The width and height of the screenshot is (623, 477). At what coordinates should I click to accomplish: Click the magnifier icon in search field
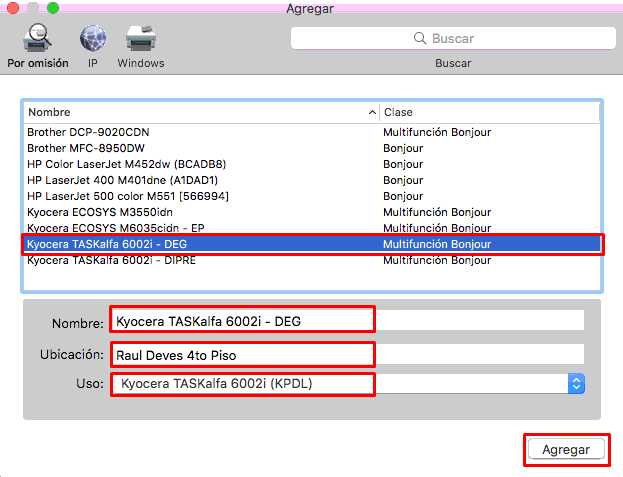pyautogui.click(x=420, y=38)
